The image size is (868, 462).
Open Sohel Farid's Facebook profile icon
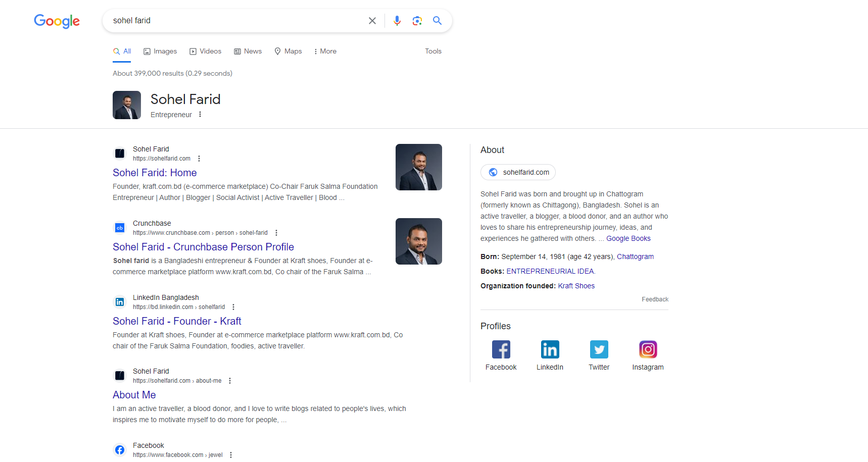coord(501,349)
